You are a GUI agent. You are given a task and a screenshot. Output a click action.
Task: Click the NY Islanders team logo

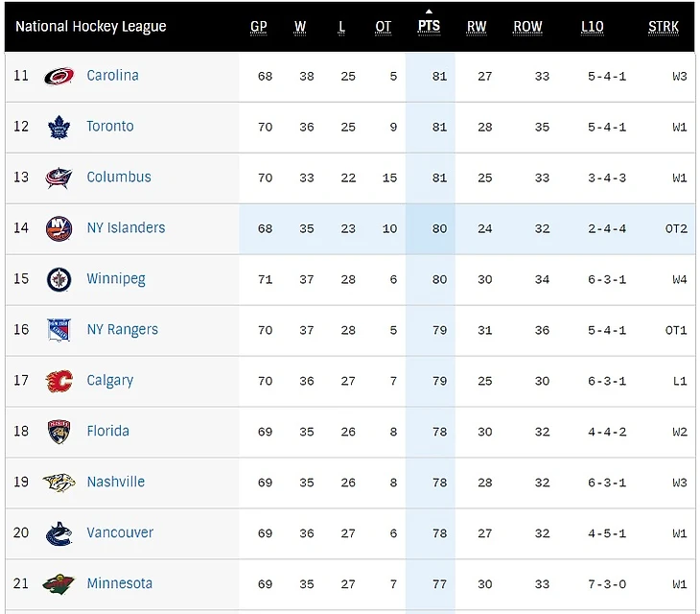coord(58,228)
